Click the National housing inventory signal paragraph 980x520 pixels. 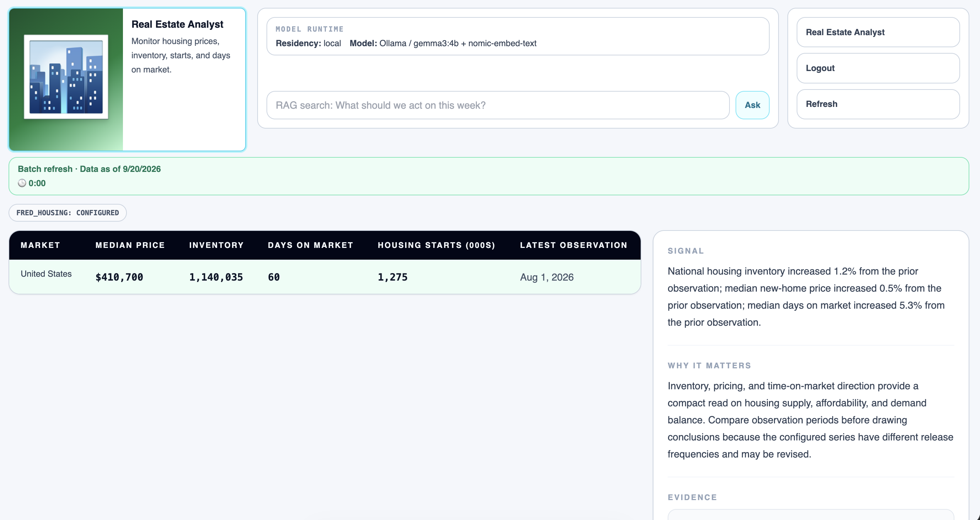806,297
